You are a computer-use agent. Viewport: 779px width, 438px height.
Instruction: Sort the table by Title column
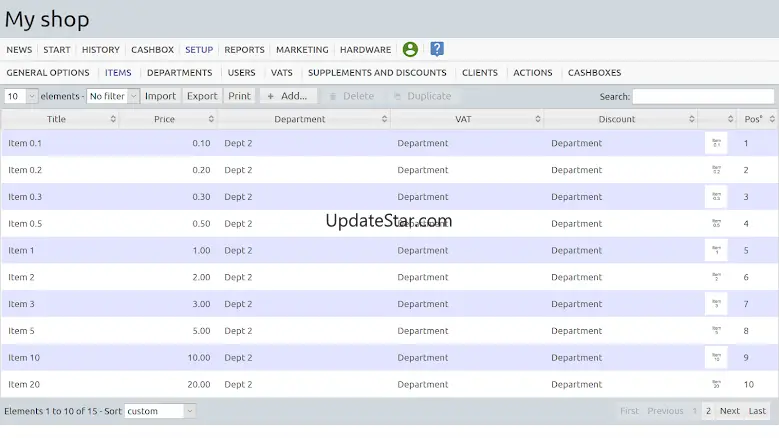coord(60,119)
